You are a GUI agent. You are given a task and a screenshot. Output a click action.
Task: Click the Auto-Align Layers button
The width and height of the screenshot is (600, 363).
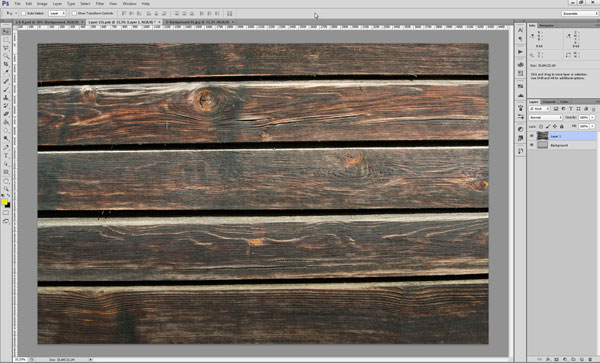tap(230, 13)
